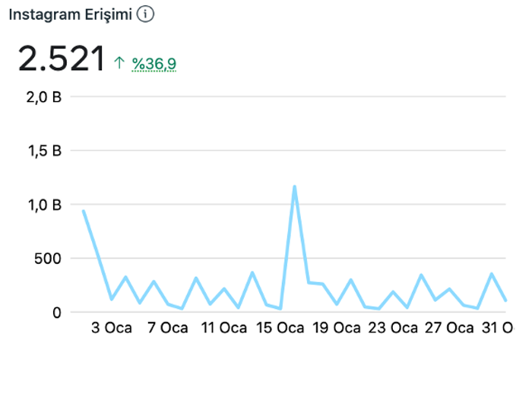This screenshot has width=532, height=394.
Task: Click the 11 Oca axis label
Action: [x=223, y=328]
